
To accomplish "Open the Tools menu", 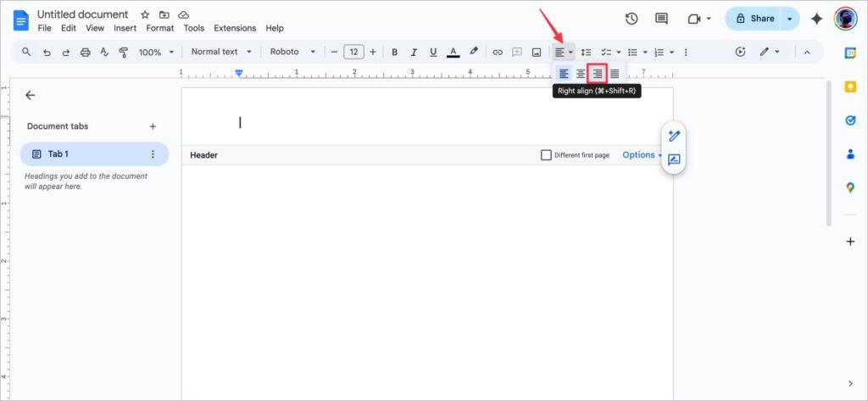I will [194, 28].
